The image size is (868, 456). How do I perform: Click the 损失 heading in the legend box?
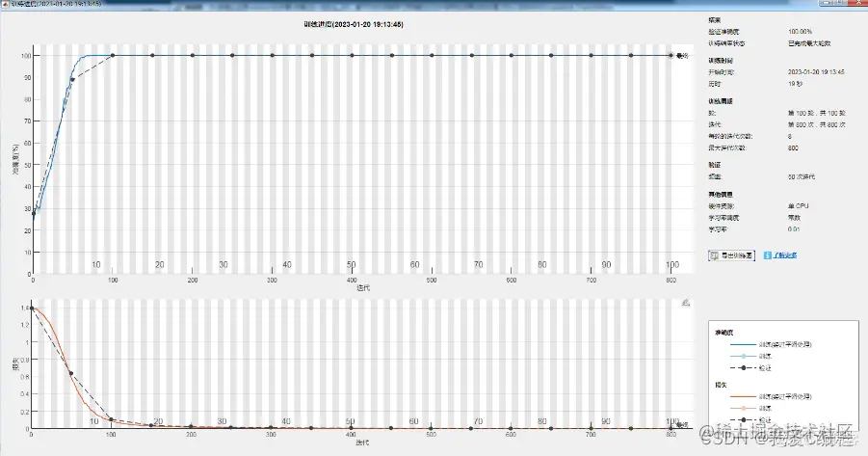tap(721, 385)
